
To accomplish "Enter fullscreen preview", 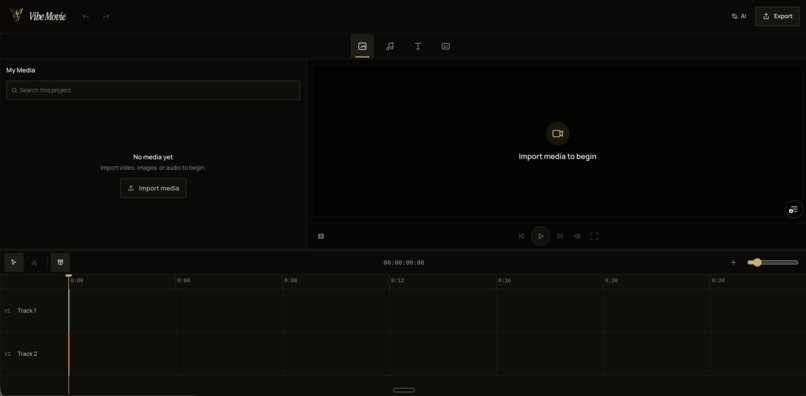I will [x=594, y=236].
